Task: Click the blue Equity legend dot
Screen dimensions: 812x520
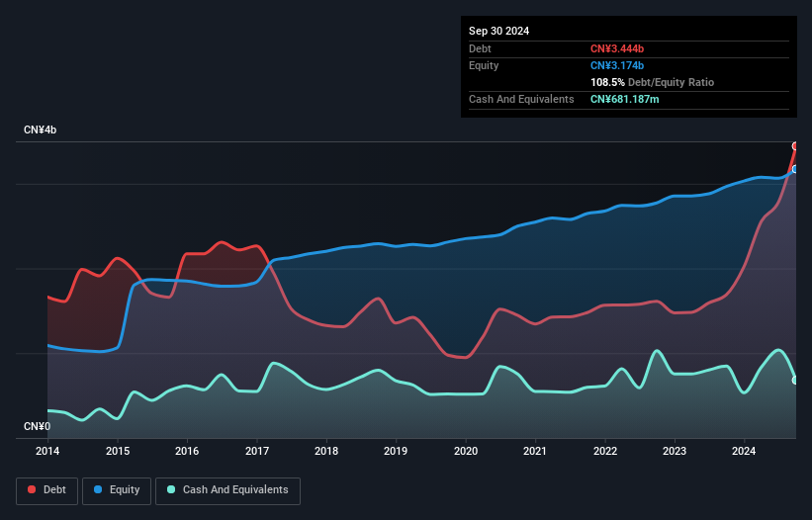Action: pos(97,489)
